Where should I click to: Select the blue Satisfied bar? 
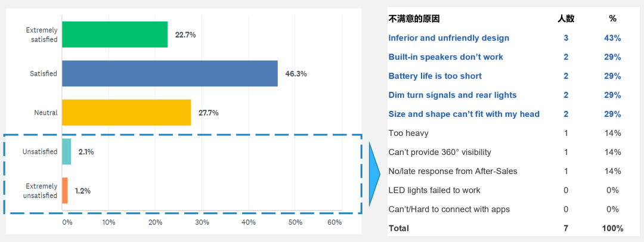tap(169, 73)
